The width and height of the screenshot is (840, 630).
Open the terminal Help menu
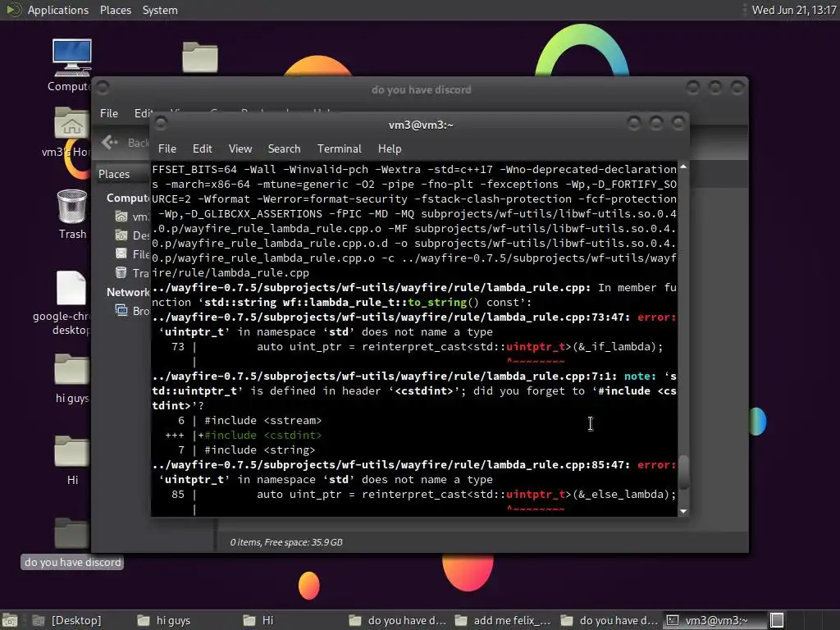390,148
